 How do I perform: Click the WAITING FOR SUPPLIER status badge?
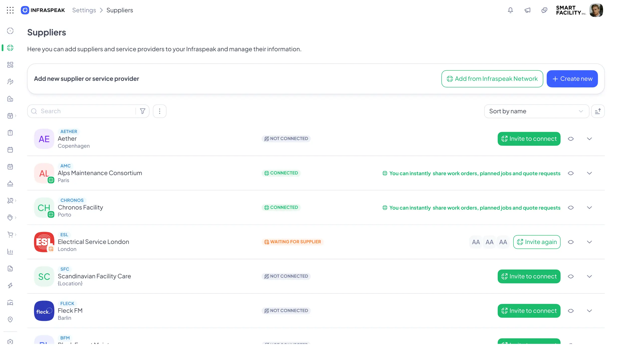[292, 242]
